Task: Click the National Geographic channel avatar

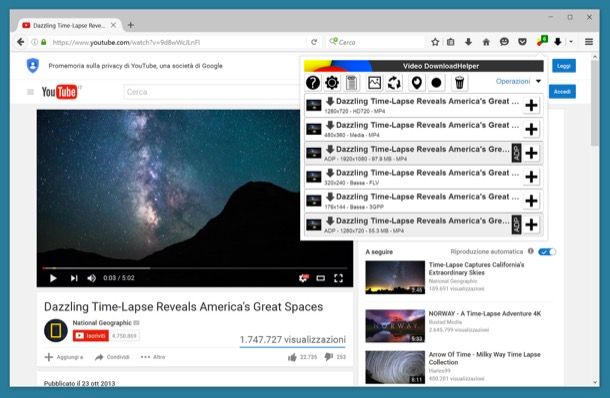Action: tap(56, 330)
